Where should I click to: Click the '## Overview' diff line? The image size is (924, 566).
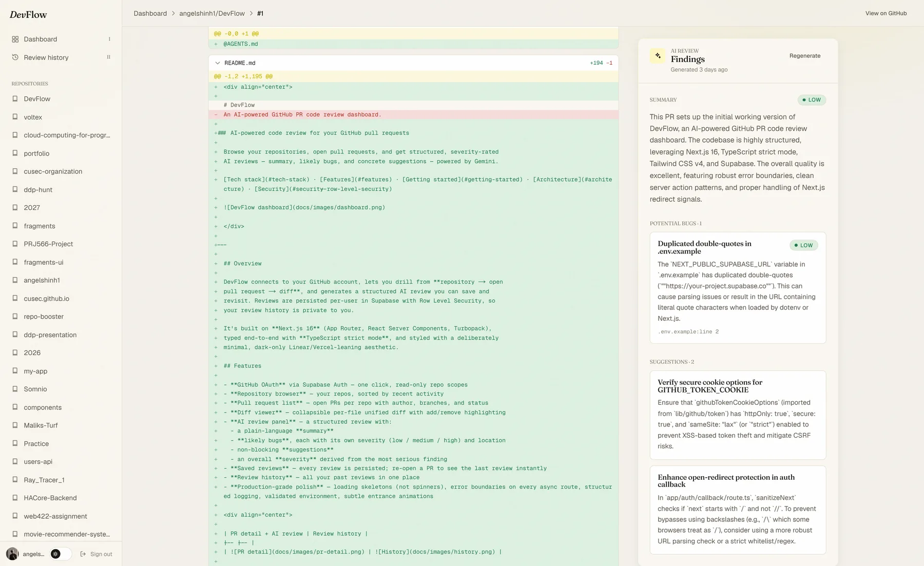pyautogui.click(x=413, y=264)
